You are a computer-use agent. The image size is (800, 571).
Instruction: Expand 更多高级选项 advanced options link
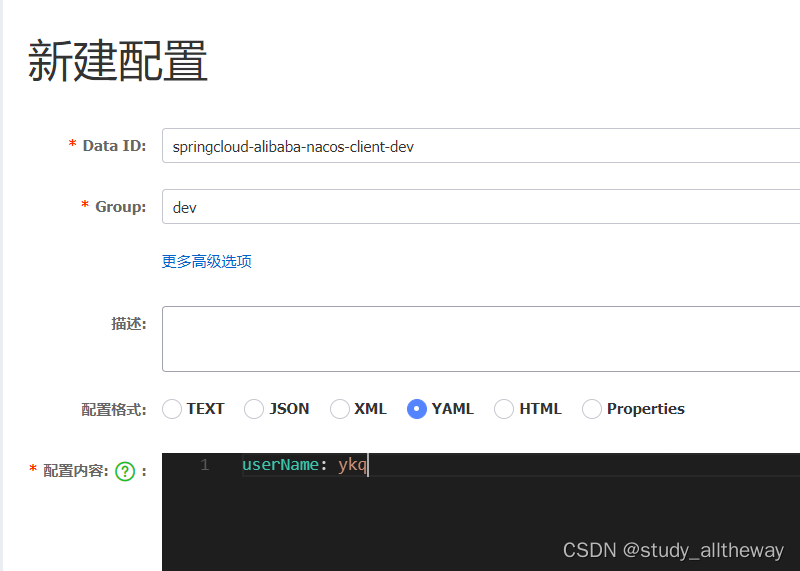pos(207,261)
